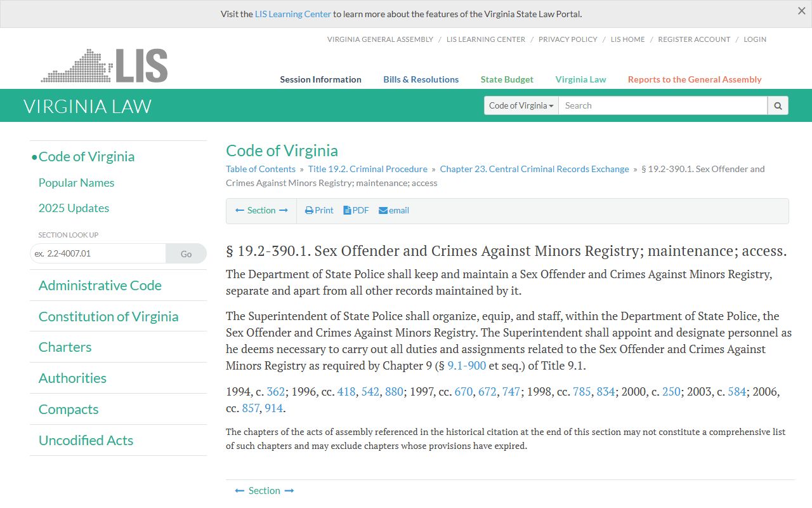Click Title 19.2. Criminal Procedure breadcrumb
Image resolution: width=812 pixels, height=508 pixels.
368,169
